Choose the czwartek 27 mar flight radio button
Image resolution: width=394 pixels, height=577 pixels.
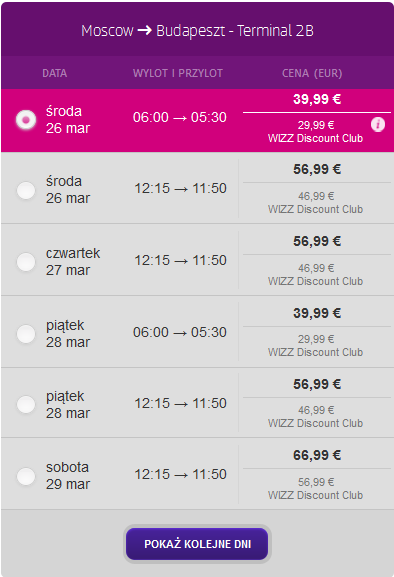[26, 262]
